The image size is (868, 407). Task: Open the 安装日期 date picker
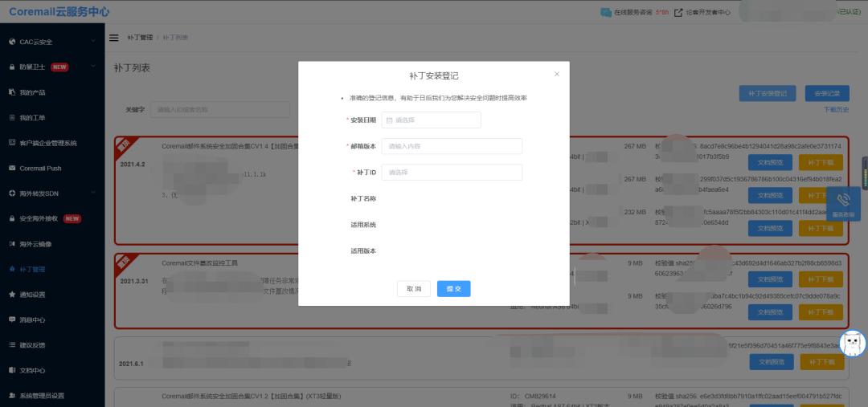coord(431,120)
